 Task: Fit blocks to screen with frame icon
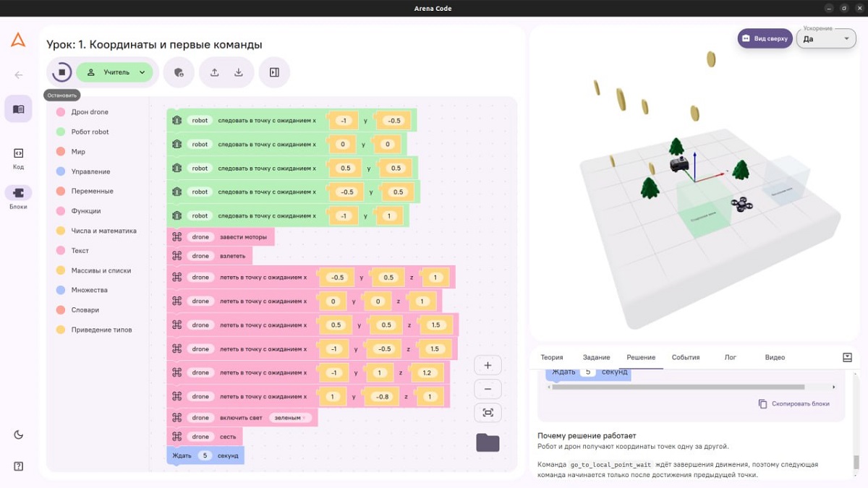click(488, 413)
